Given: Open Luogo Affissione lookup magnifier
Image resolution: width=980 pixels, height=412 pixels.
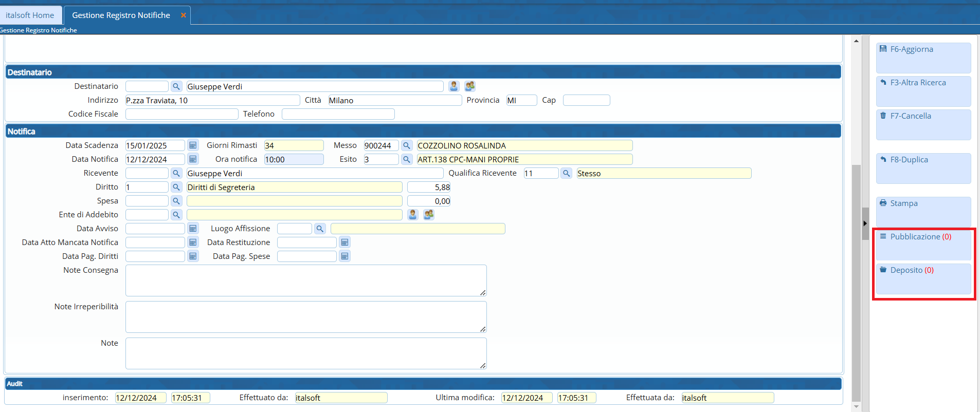Looking at the screenshot, I should coord(320,229).
